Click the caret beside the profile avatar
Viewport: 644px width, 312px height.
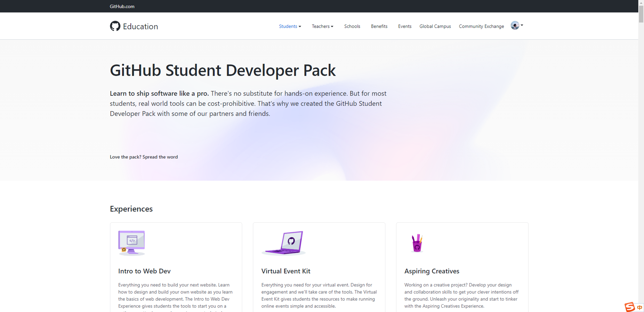(x=522, y=25)
